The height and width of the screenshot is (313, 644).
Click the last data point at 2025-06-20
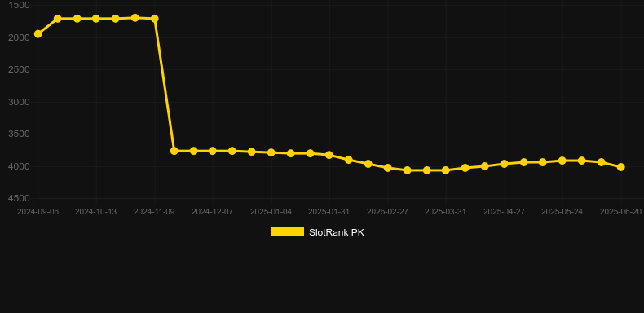(621, 167)
